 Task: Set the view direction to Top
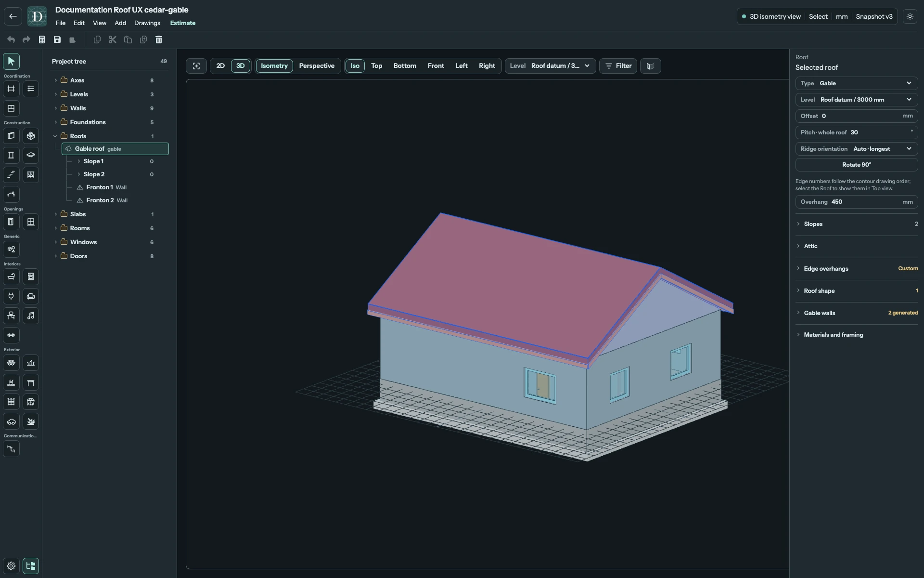(x=376, y=66)
